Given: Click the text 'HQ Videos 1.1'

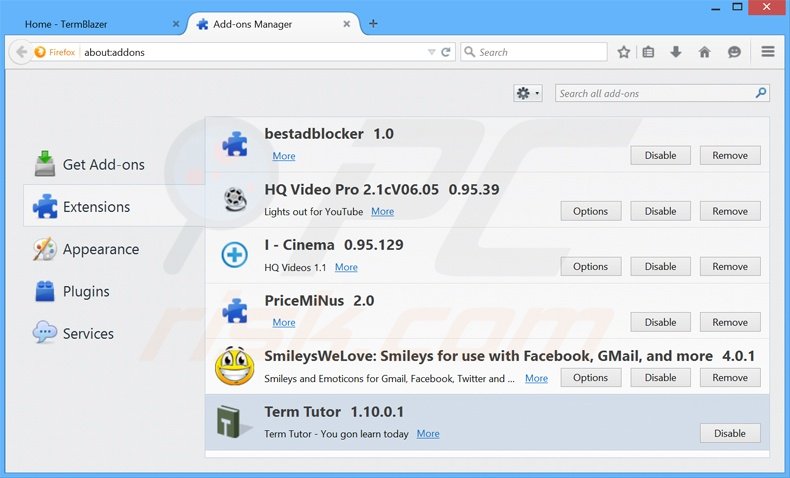Looking at the screenshot, I should click(x=295, y=267).
